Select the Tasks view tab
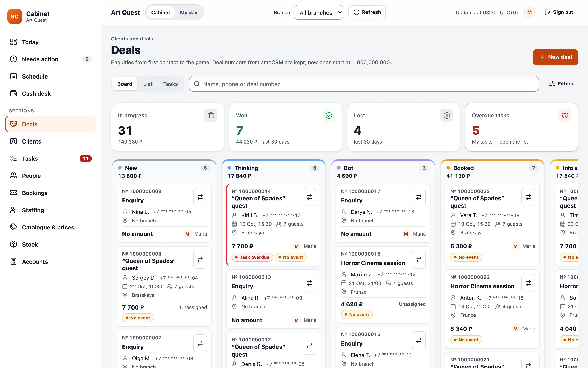This screenshot has height=368, width=588. [170, 84]
